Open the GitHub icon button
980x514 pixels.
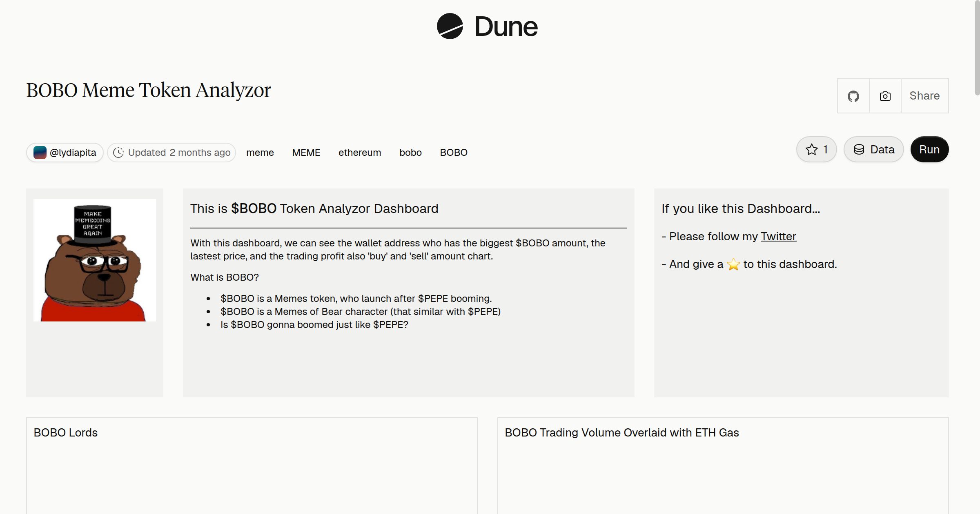[853, 96]
